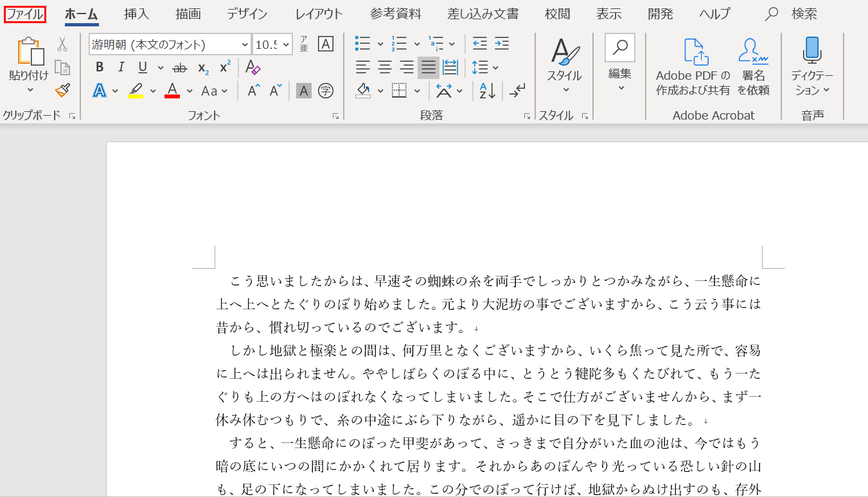
Task: Toggle Underline formatting
Action: point(143,68)
